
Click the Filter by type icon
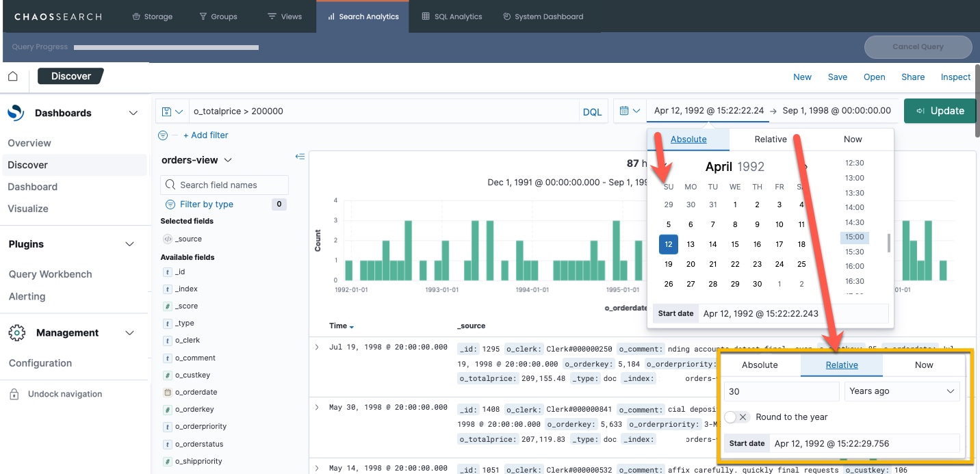tap(170, 205)
